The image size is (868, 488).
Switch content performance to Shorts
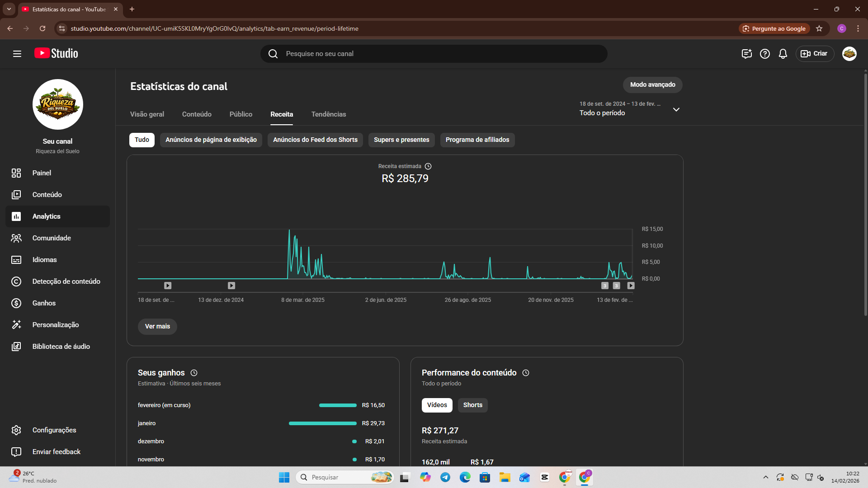click(472, 405)
